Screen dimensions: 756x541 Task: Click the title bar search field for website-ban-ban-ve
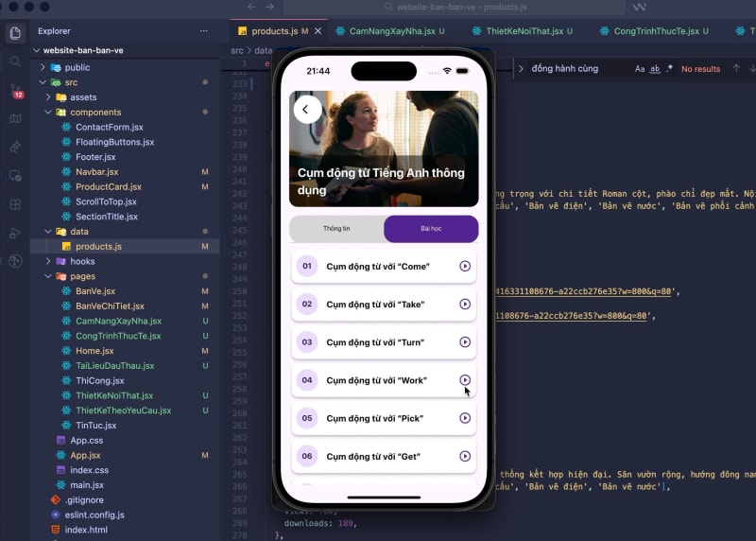point(455,7)
